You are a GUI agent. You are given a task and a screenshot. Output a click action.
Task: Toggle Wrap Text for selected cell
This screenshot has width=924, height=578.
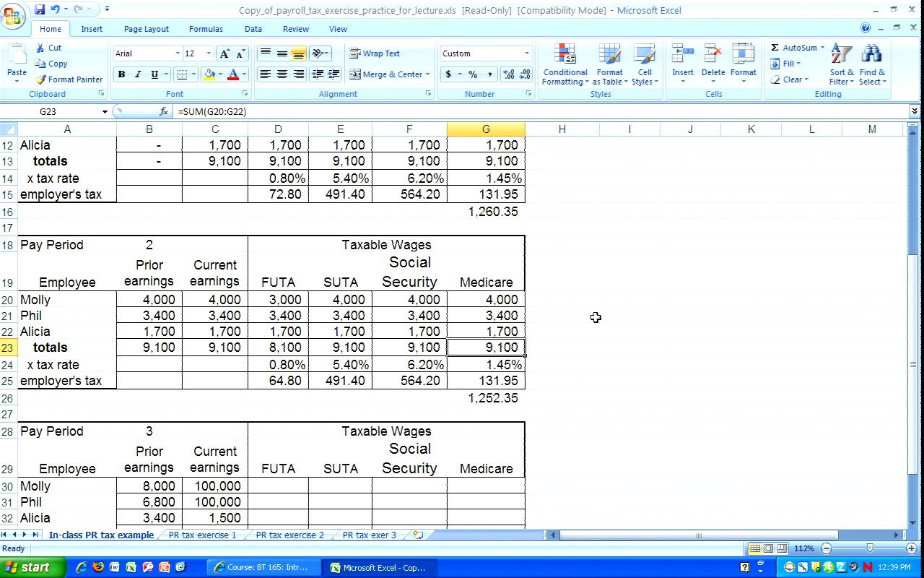(x=375, y=53)
